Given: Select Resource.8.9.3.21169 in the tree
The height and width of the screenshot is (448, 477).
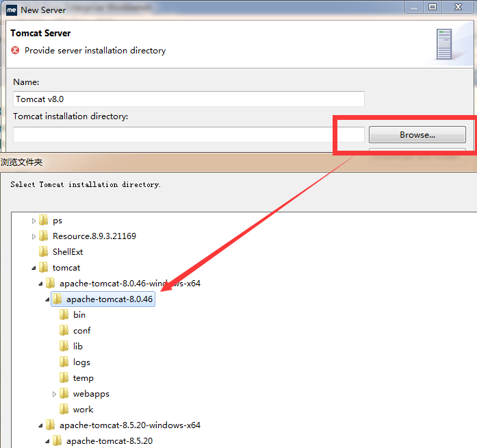Looking at the screenshot, I should (94, 236).
